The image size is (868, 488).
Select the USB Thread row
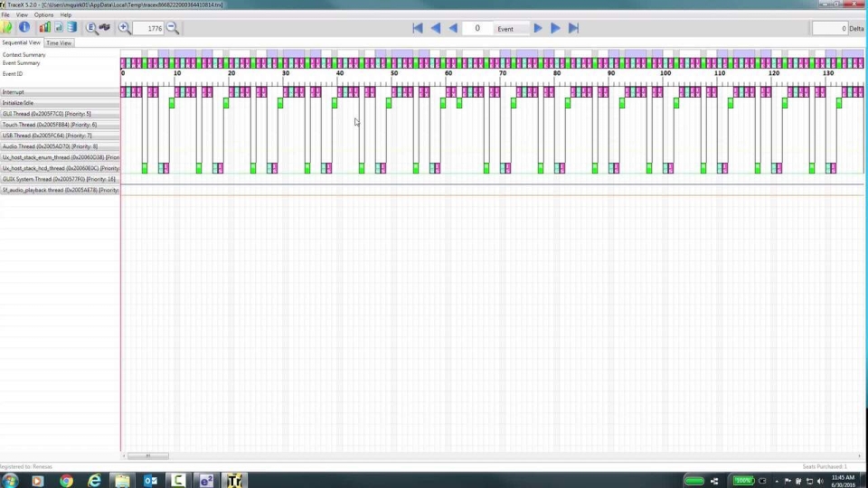pos(60,136)
